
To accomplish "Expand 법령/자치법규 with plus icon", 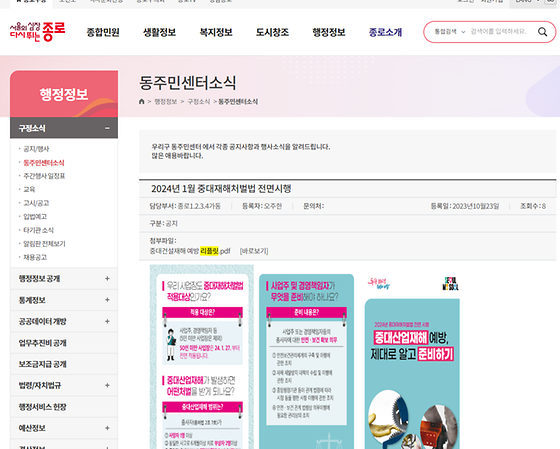I will (x=107, y=385).
